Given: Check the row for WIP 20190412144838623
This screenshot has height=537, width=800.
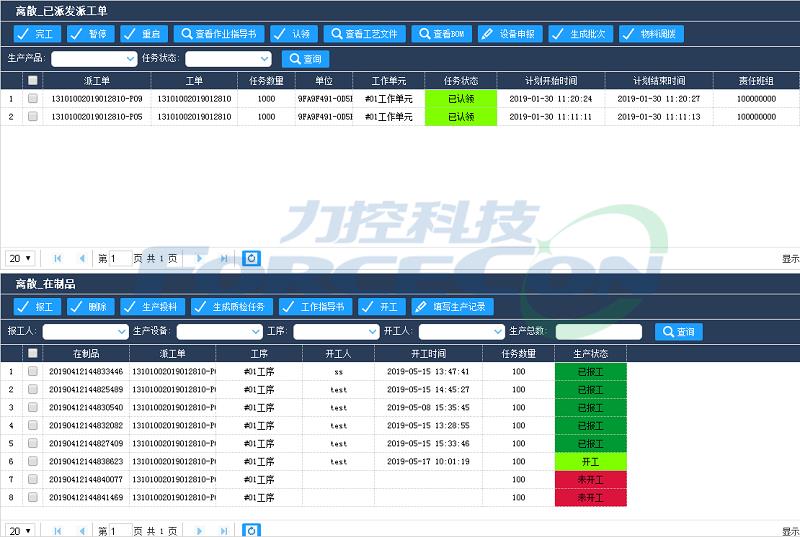Looking at the screenshot, I should click(x=33, y=461).
